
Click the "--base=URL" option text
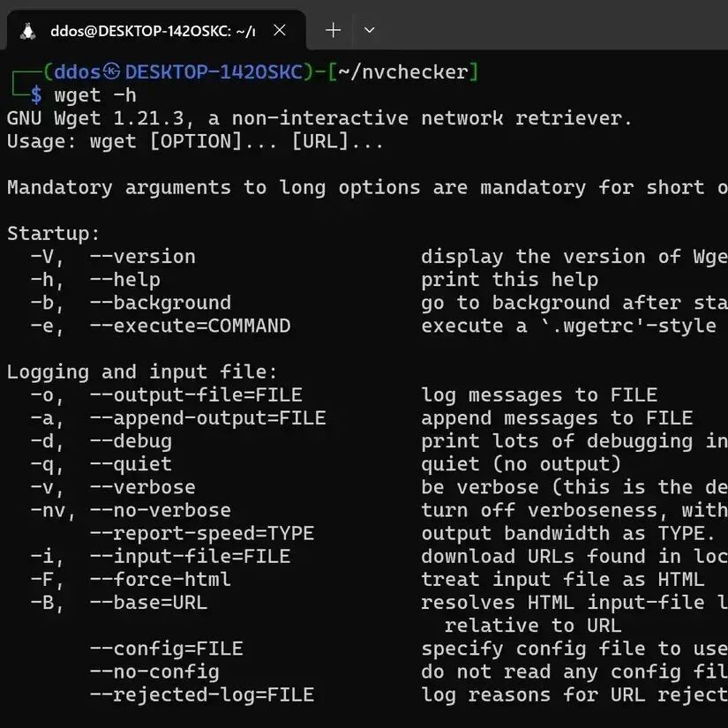pos(148,603)
